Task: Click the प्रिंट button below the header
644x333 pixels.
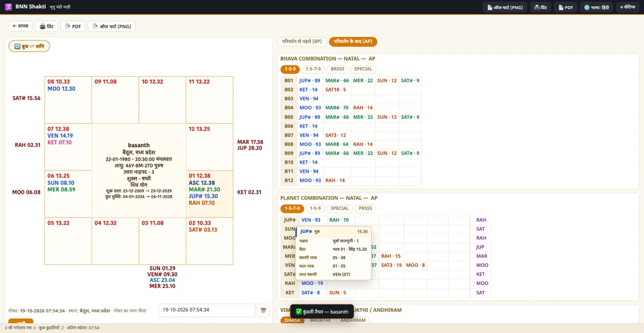Action: (x=47, y=26)
